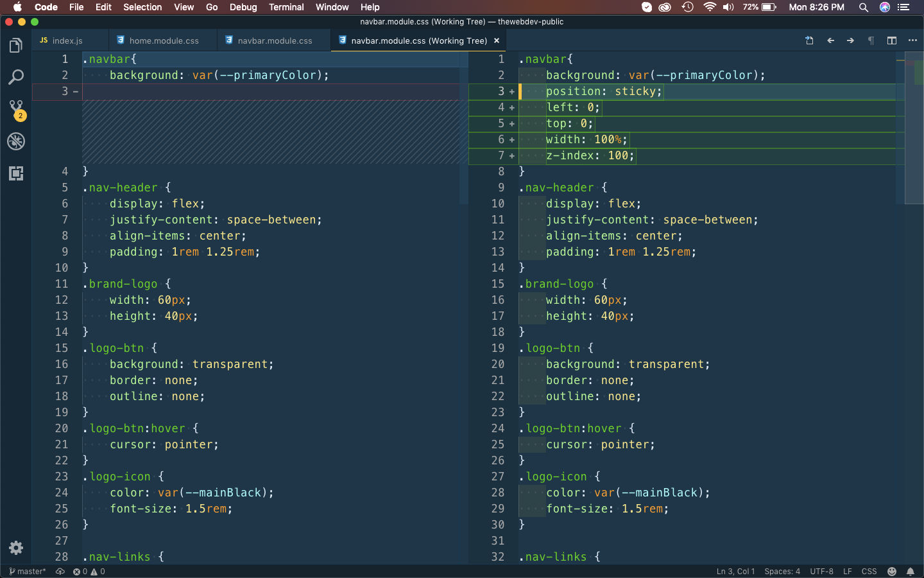Open Manage settings gear in activity bar

(16, 548)
